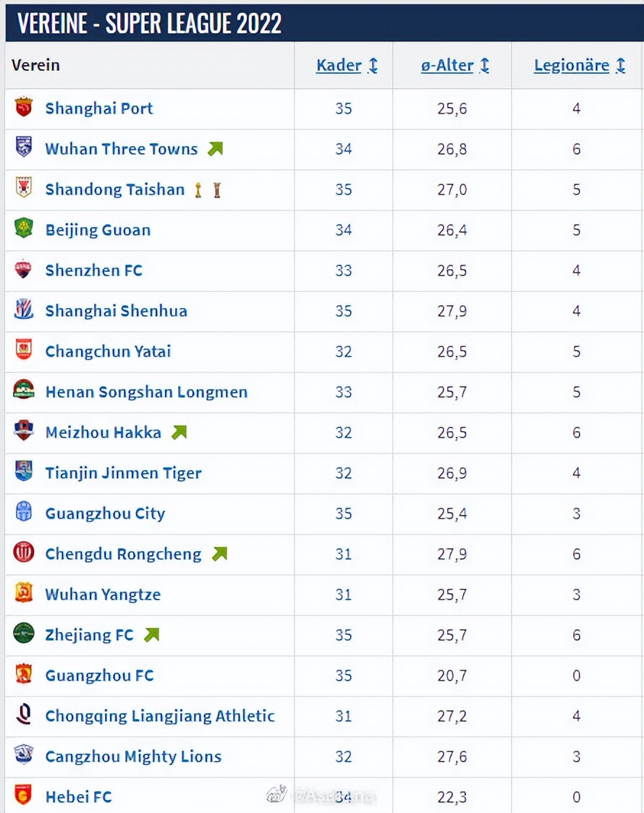Click the Shanghai Port club crest icon
Screen dimensions: 644x813
coord(24,108)
